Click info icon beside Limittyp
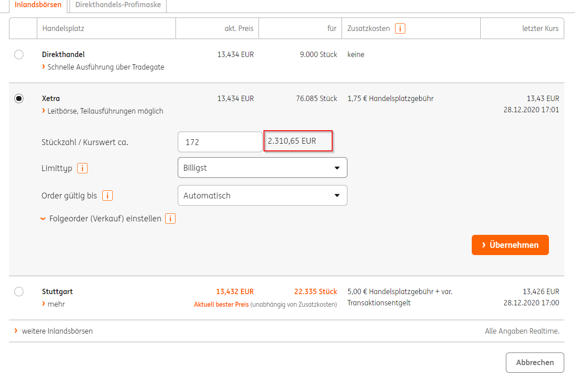 coord(82,168)
